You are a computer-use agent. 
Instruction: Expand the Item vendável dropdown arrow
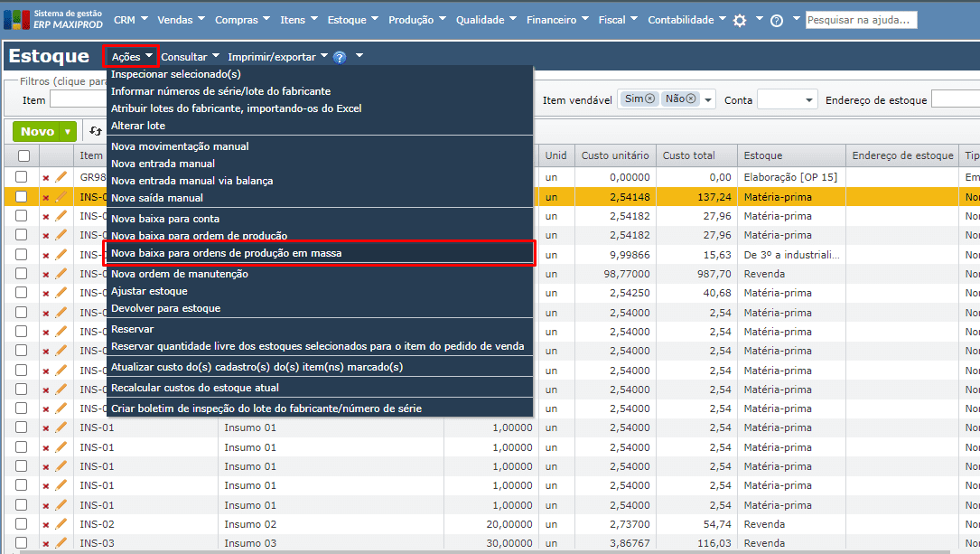[708, 100]
